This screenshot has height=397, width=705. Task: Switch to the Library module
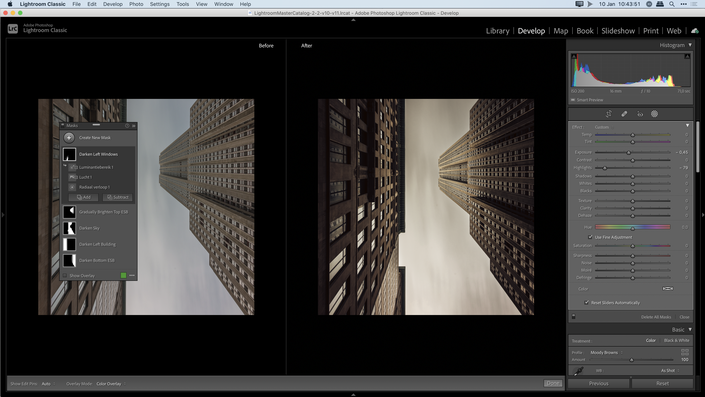(497, 31)
